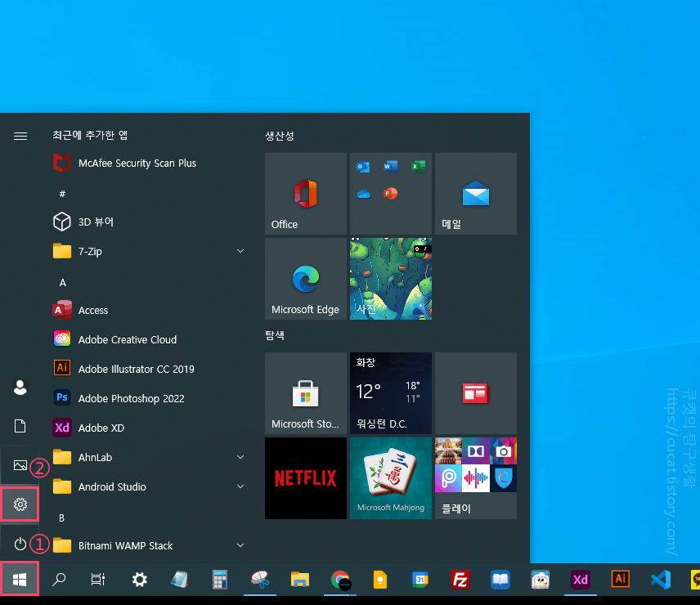The height and width of the screenshot is (605, 700).
Task: Open 3D 뷰어 app
Action: pyautogui.click(x=83, y=222)
